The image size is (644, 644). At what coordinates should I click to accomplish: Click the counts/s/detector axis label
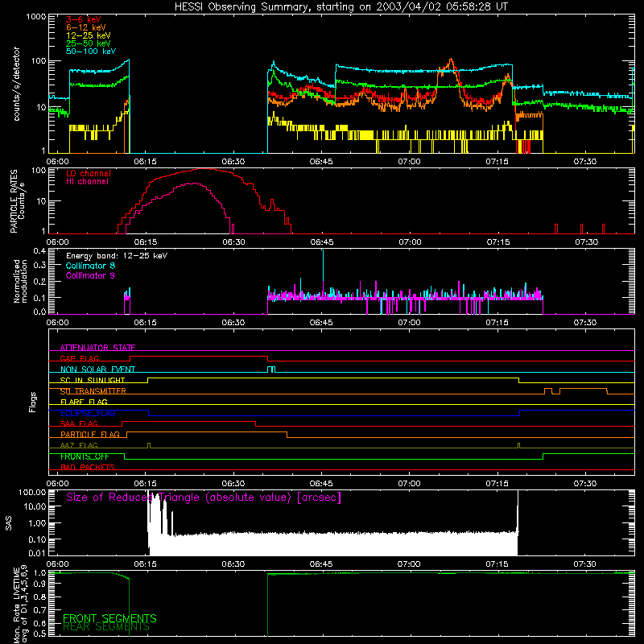pyautogui.click(x=16, y=84)
